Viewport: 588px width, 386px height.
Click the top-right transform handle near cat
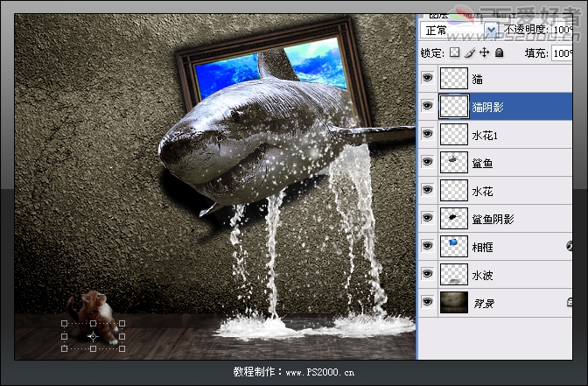[x=122, y=324]
